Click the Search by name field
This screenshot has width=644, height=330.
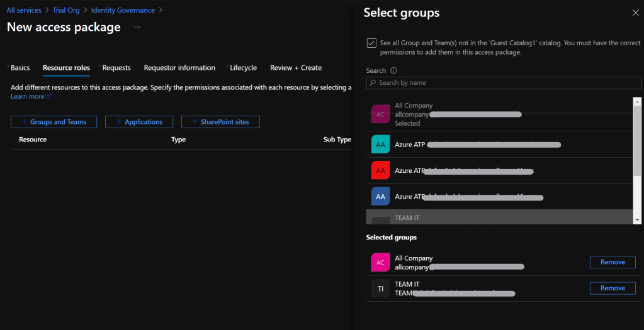click(504, 83)
